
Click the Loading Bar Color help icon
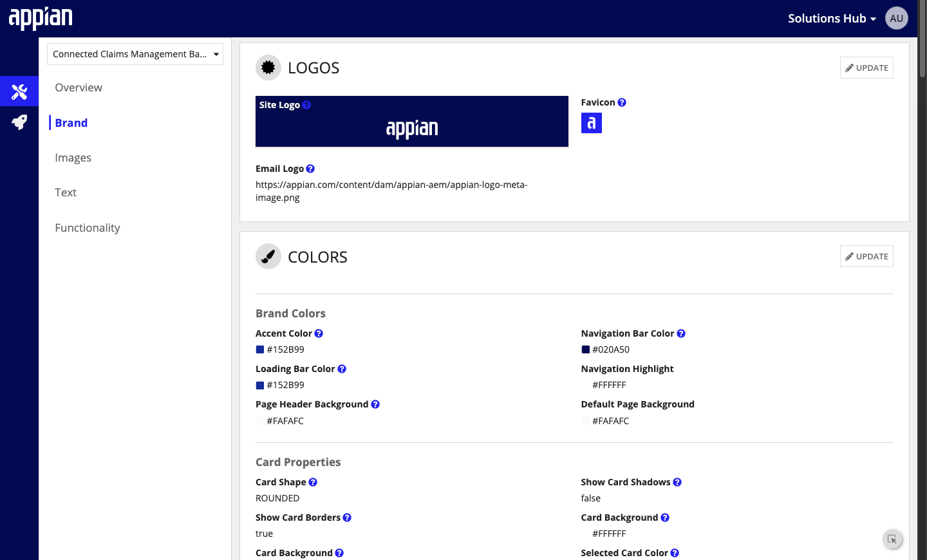click(x=342, y=369)
